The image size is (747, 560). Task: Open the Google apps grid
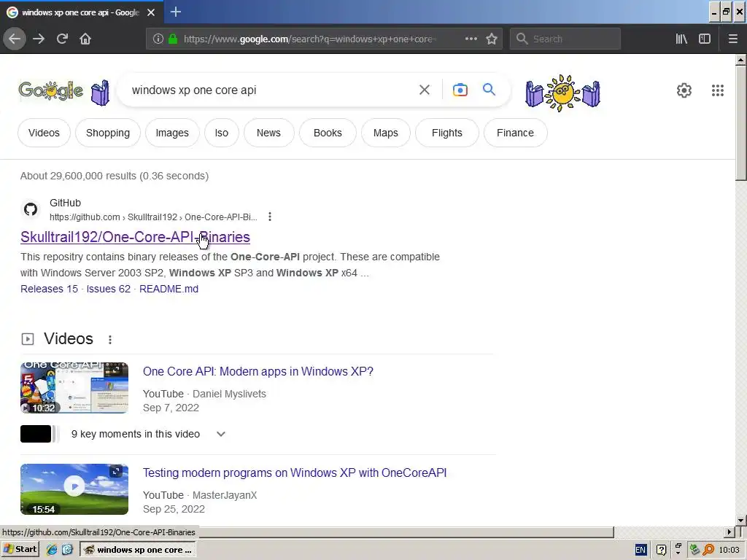pyautogui.click(x=718, y=90)
